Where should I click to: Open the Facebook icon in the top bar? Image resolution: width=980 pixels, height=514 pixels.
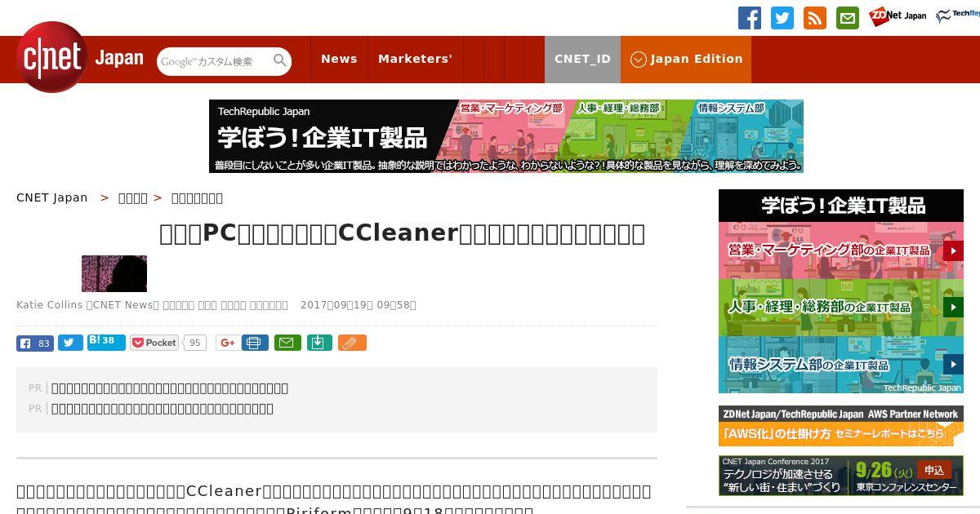750,18
